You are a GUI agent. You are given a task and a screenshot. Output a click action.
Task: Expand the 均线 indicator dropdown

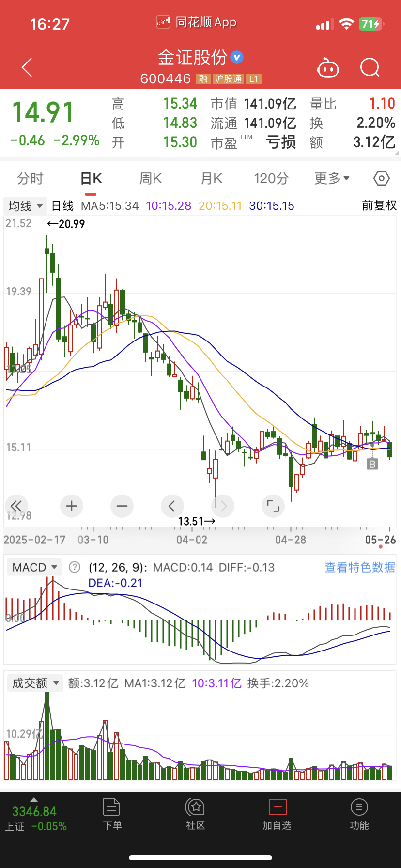click(x=25, y=206)
